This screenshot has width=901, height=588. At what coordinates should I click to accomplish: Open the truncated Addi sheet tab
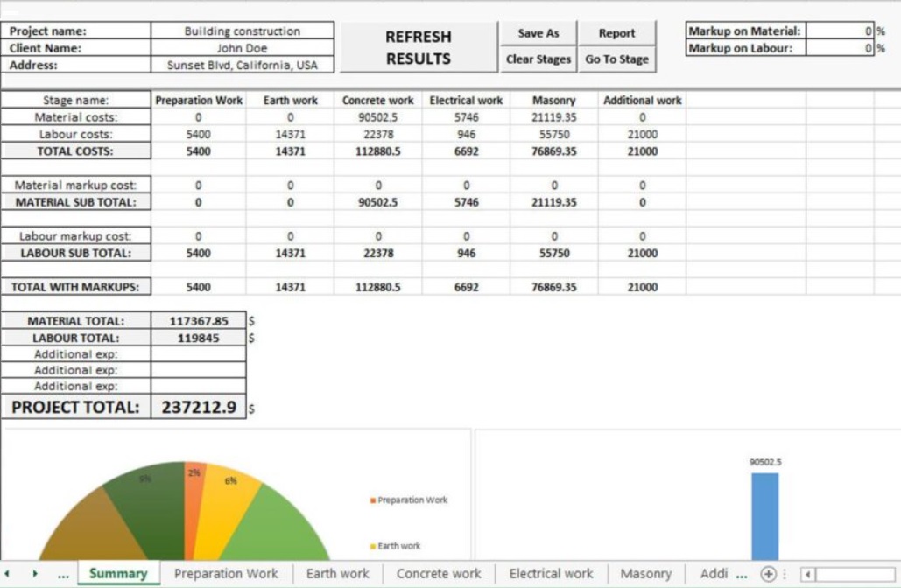[x=714, y=574]
